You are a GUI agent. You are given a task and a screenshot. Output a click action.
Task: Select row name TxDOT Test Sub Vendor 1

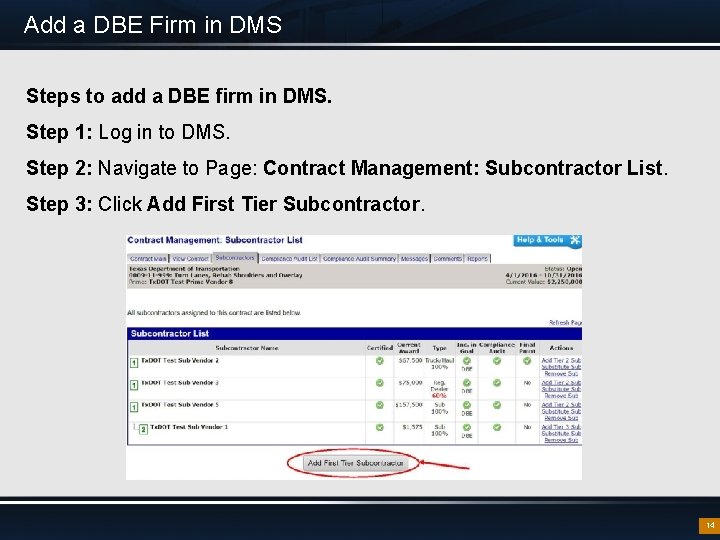[189, 427]
